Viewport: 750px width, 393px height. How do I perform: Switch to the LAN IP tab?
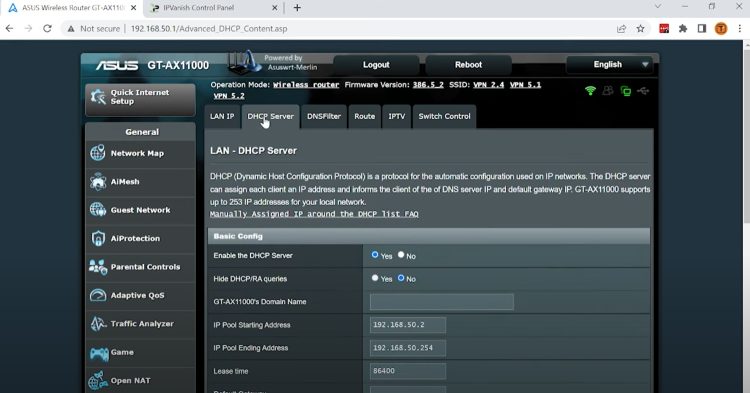[x=222, y=117]
